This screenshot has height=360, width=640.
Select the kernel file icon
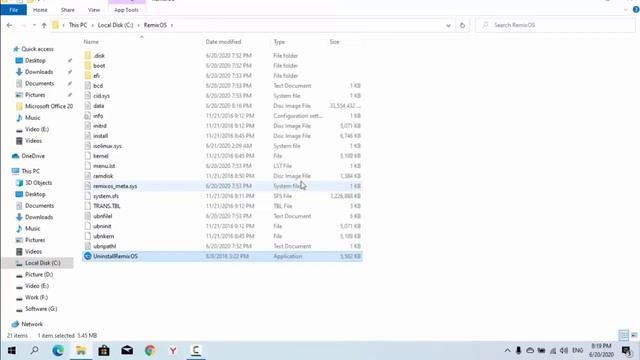tap(87, 156)
